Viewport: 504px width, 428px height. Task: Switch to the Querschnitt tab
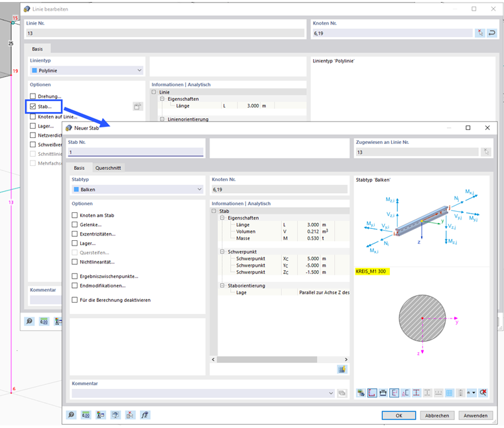(x=108, y=168)
